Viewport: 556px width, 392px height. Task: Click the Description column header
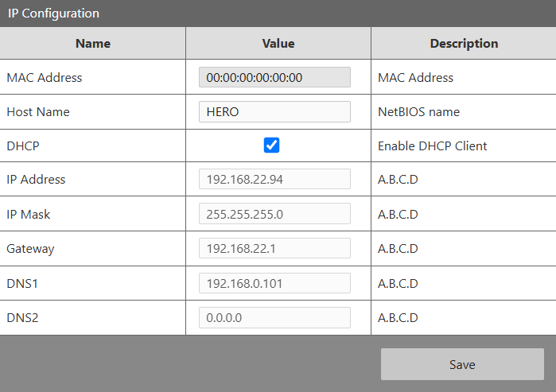click(x=464, y=43)
